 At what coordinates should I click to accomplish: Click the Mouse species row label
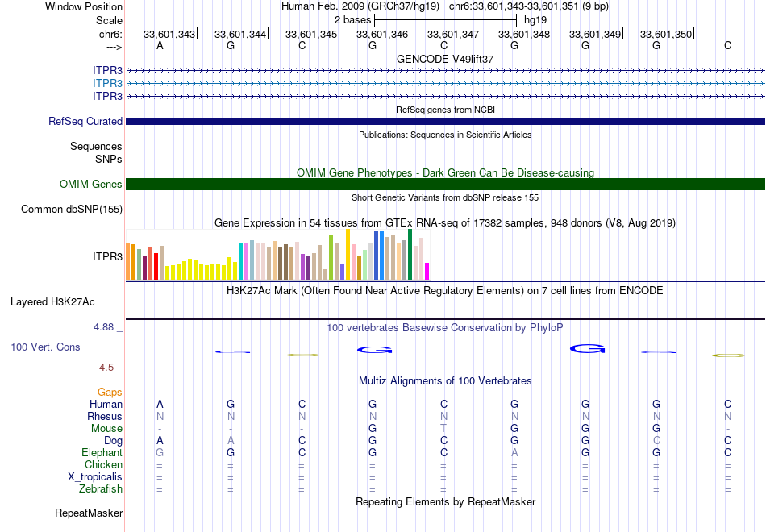click(x=106, y=429)
